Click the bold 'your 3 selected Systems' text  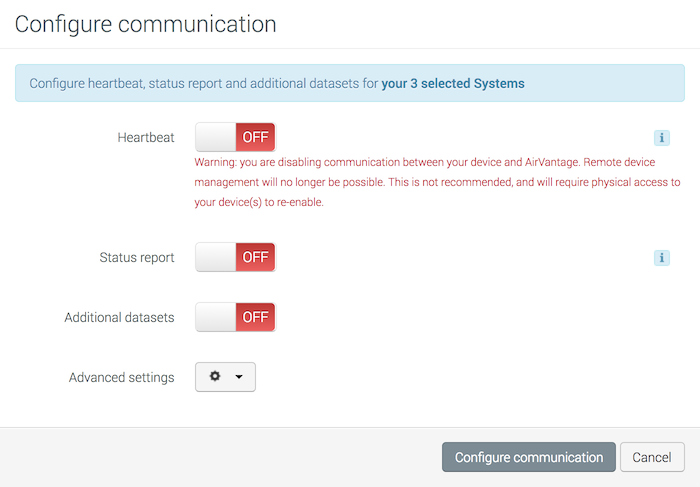[x=453, y=83]
